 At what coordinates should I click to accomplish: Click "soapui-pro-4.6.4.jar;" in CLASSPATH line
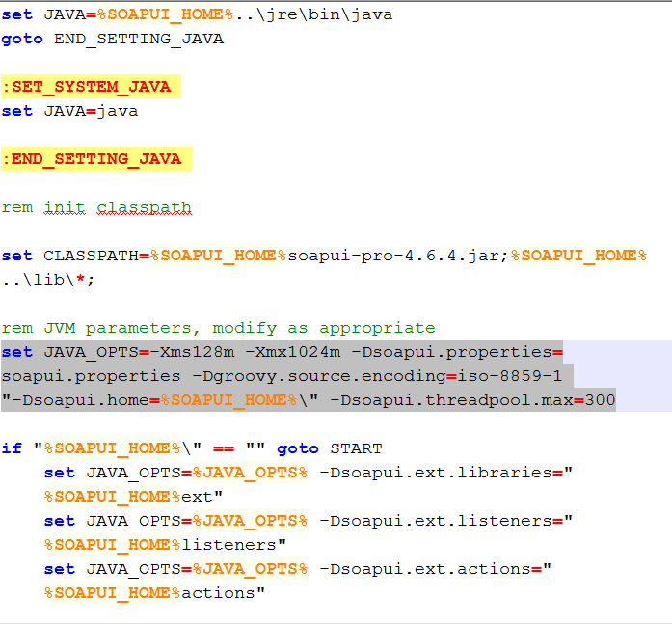[x=398, y=256]
